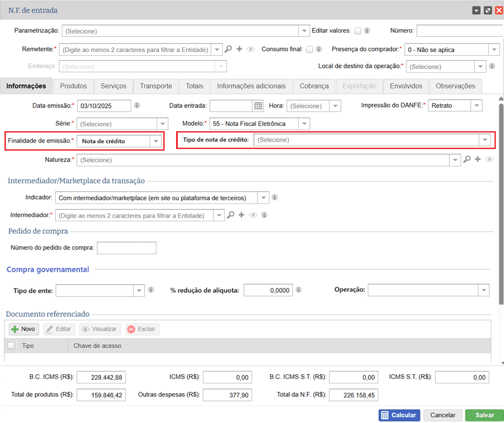
Task: Expand the Finalidade de emissão dropdown
Action: (156, 141)
